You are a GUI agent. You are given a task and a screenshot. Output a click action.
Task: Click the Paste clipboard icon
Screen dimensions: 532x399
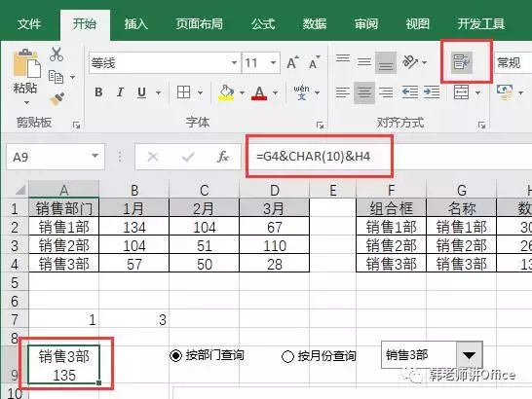pos(26,63)
